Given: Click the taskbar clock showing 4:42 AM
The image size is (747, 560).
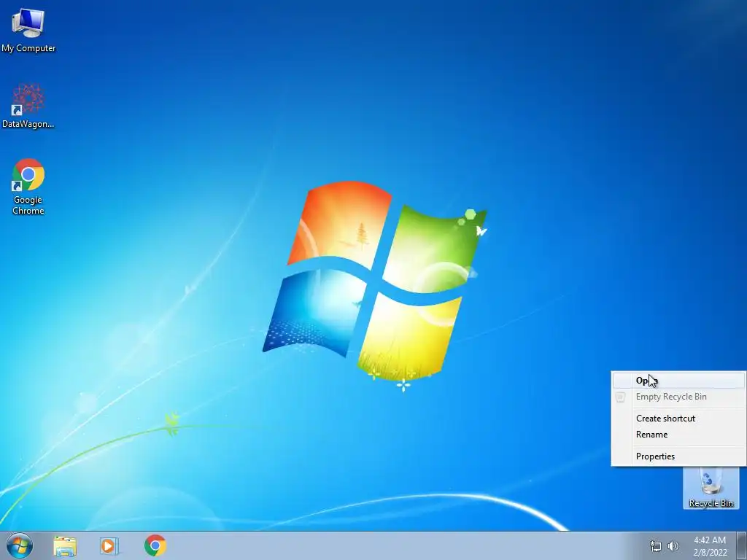Looking at the screenshot, I should pyautogui.click(x=710, y=545).
